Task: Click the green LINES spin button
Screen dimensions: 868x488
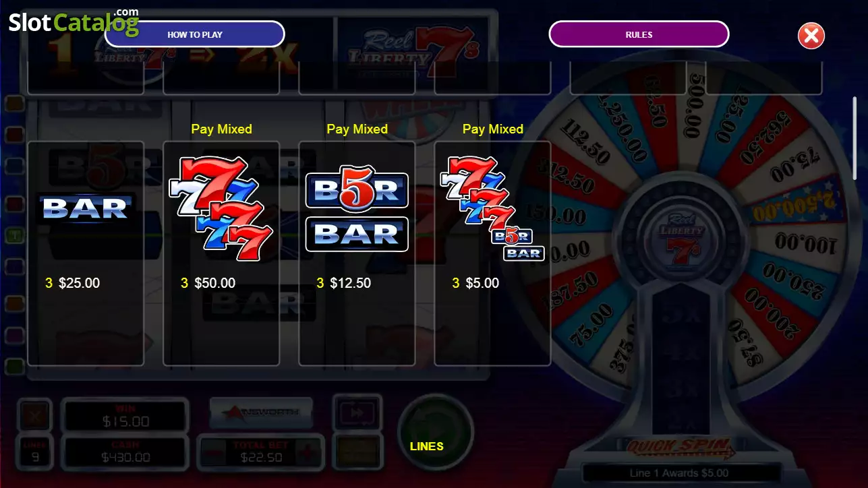Action: 435,431
